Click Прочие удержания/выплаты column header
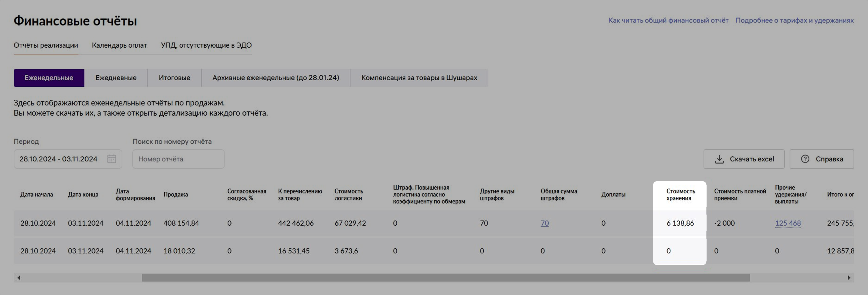Image resolution: width=868 pixels, height=295 pixels. click(790, 194)
